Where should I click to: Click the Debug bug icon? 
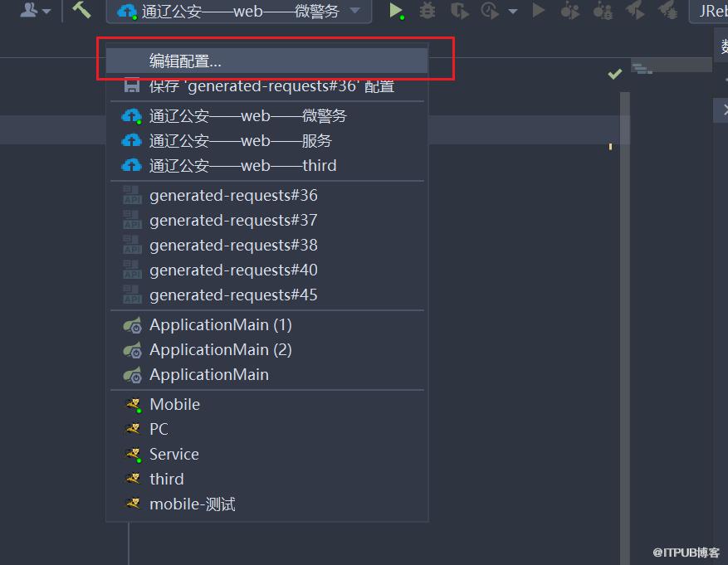point(428,10)
